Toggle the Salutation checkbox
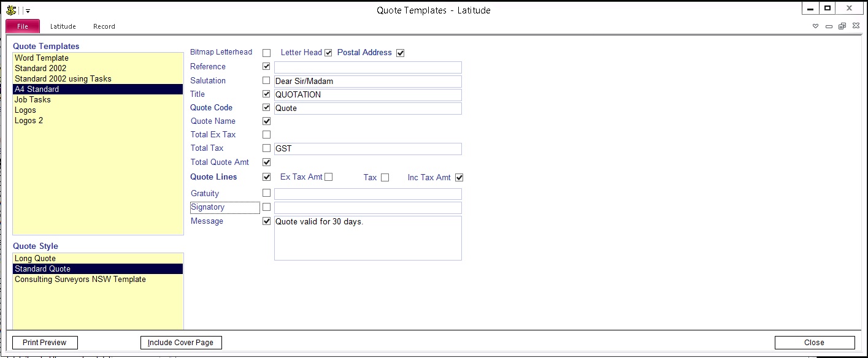Screen dimensions: 868x358 point(266,80)
